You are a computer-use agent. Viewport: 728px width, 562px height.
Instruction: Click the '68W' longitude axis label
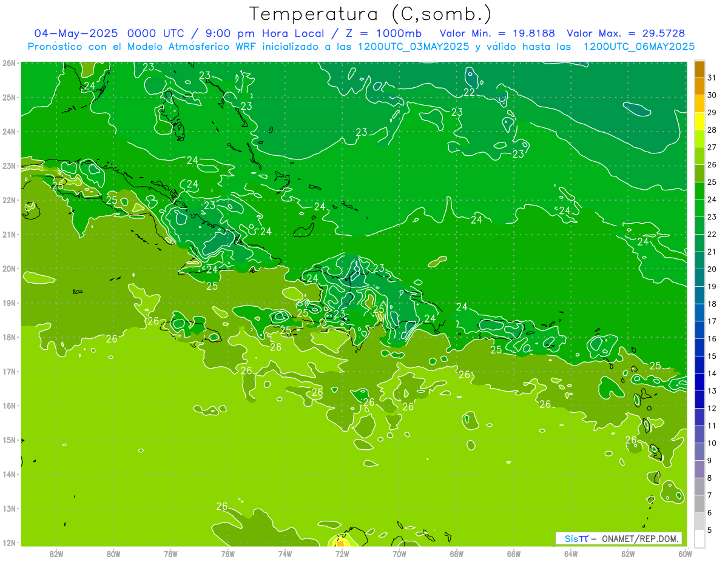457,554
